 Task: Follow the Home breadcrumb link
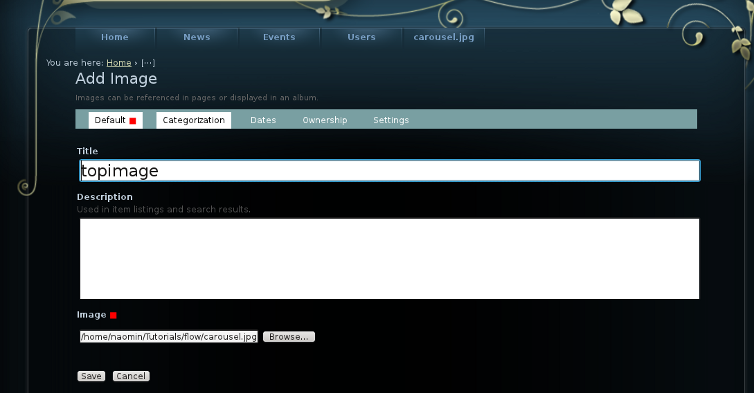click(x=119, y=63)
